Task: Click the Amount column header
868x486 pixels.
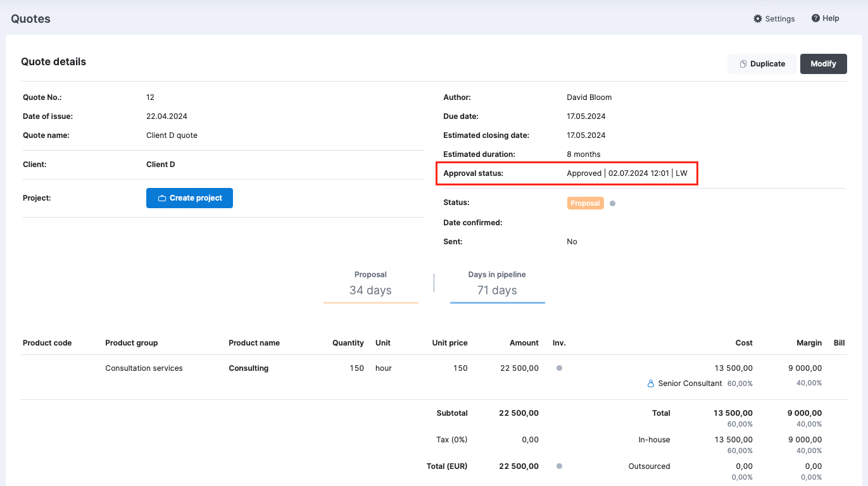Action: [524, 343]
